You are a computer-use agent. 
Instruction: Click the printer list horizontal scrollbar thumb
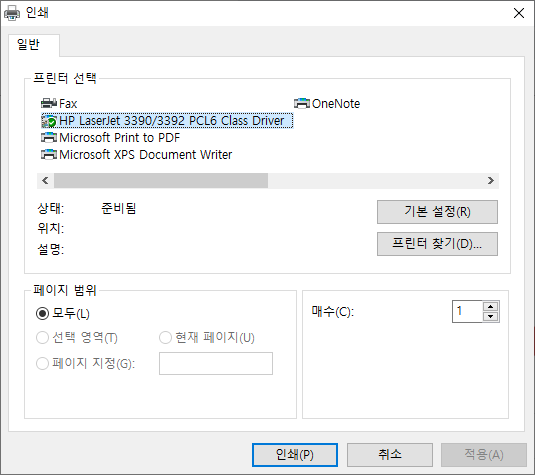pyautogui.click(x=161, y=181)
